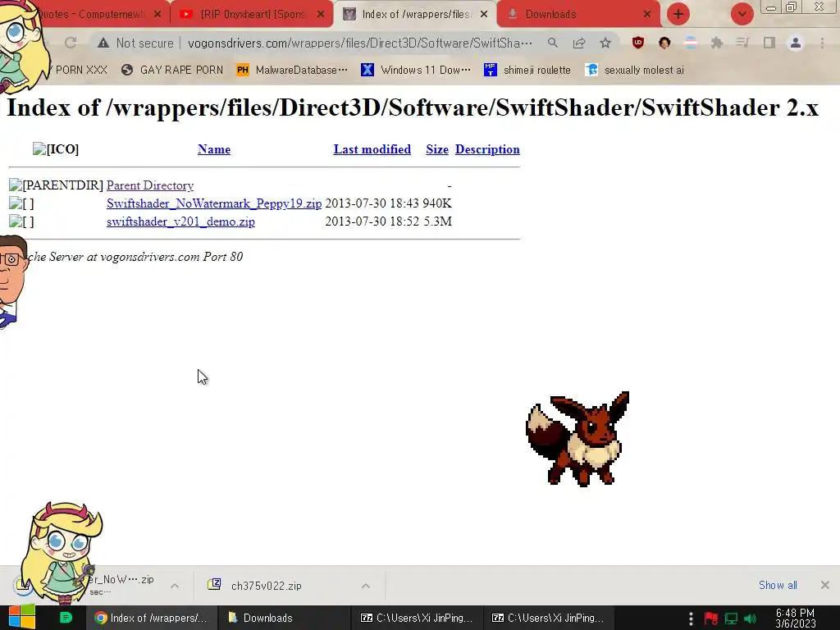Open the Windows Start menu
This screenshot has height=630, width=840.
click(x=22, y=618)
